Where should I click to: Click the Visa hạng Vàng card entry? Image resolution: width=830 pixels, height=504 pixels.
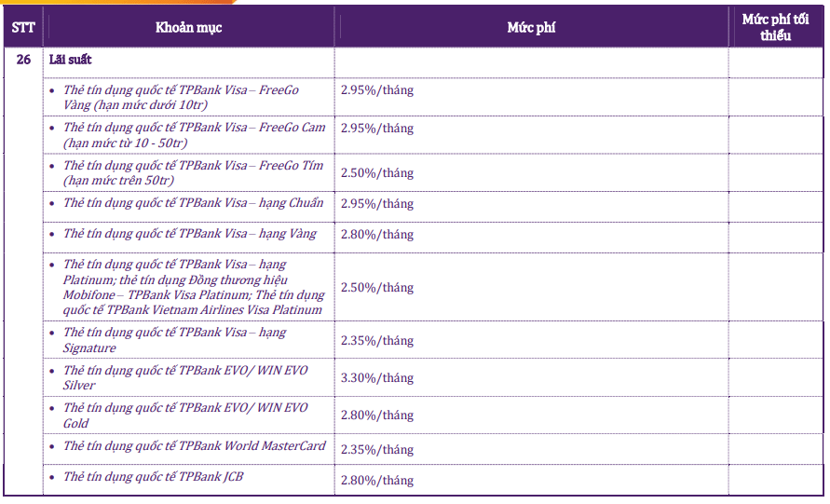(190, 234)
